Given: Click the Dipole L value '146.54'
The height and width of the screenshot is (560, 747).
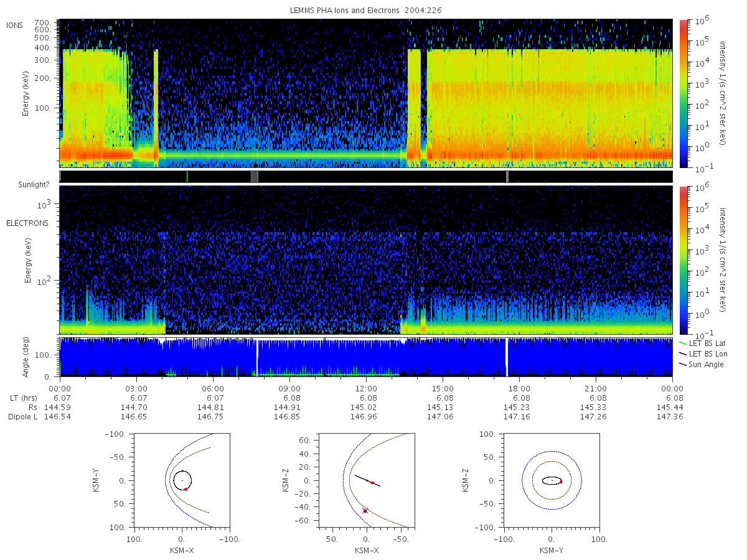Looking at the screenshot, I should coord(56,416).
